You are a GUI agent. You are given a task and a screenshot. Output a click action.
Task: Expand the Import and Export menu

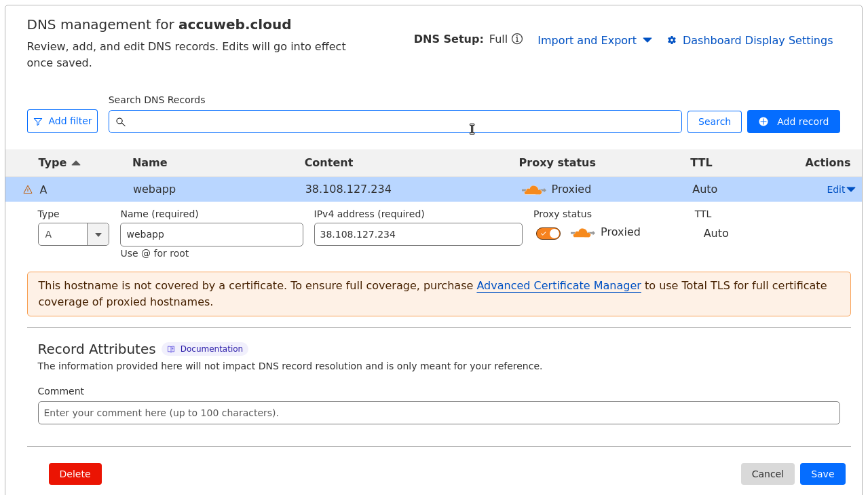[x=595, y=40]
